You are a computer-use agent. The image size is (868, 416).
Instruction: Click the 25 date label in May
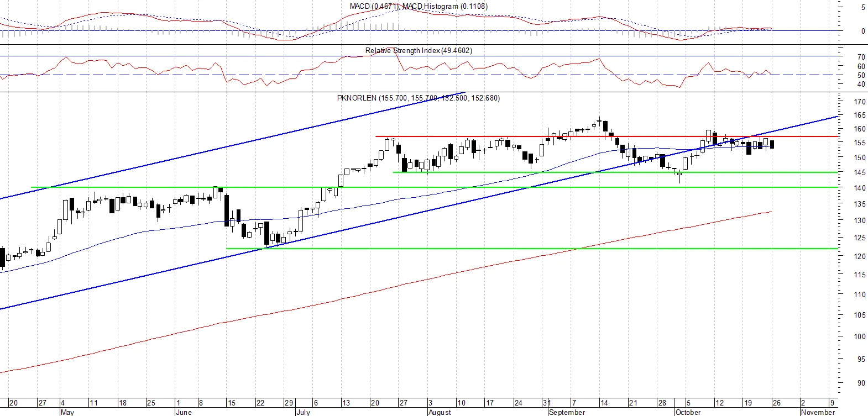pos(151,403)
